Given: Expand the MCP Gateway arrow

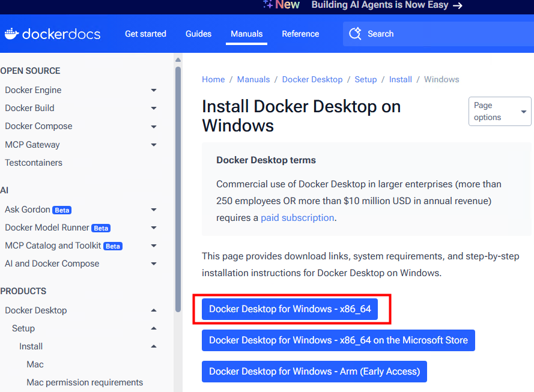Looking at the screenshot, I should (x=154, y=145).
